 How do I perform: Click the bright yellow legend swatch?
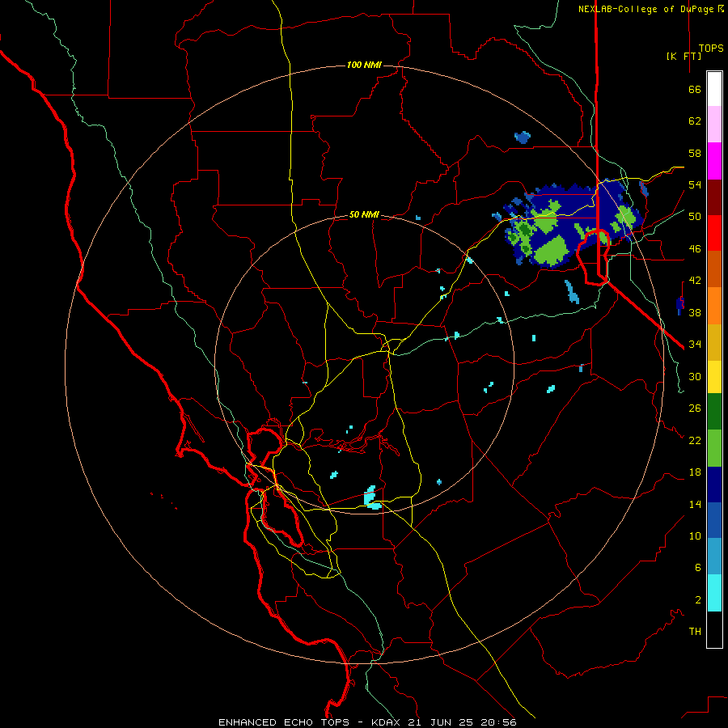tap(714, 376)
